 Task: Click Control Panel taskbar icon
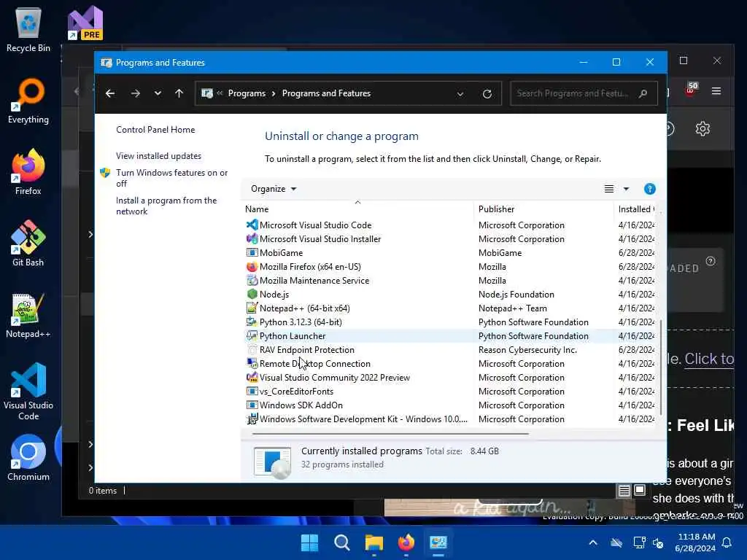(x=438, y=542)
